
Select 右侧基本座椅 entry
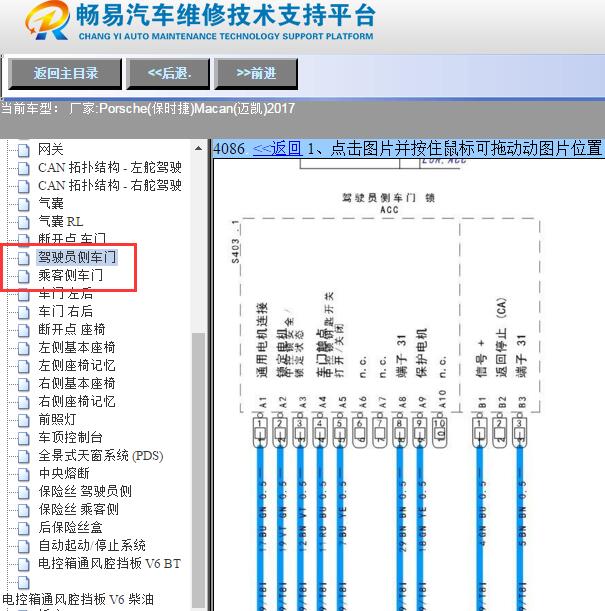point(76,383)
